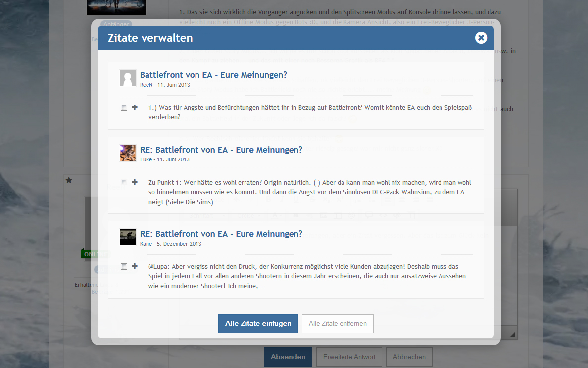
Task: Visit Kane's user profile
Action: point(146,244)
